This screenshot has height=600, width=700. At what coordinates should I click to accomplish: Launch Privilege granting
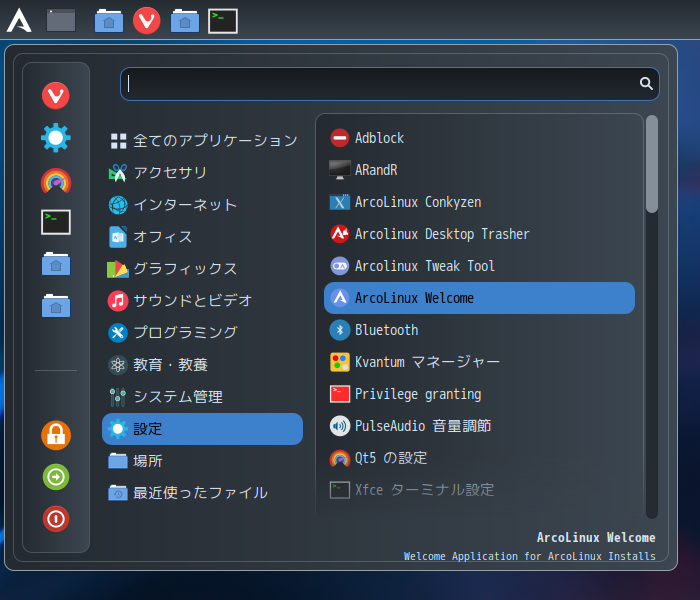tap(479, 394)
